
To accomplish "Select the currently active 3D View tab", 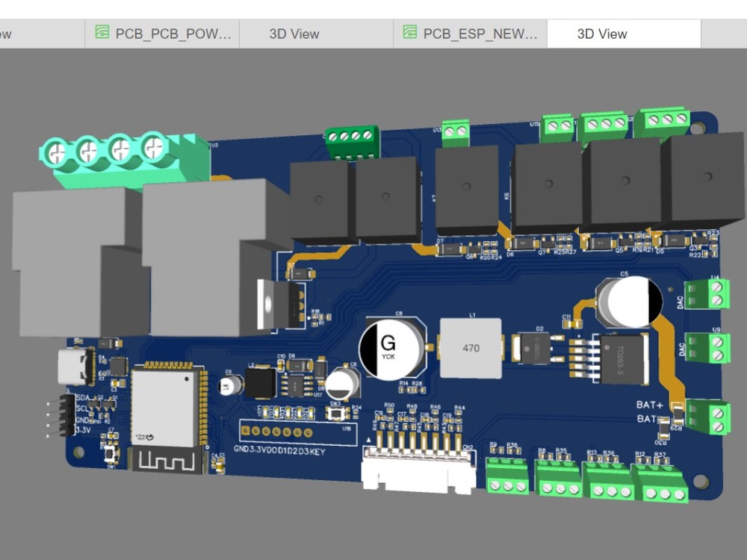I will coord(602,33).
